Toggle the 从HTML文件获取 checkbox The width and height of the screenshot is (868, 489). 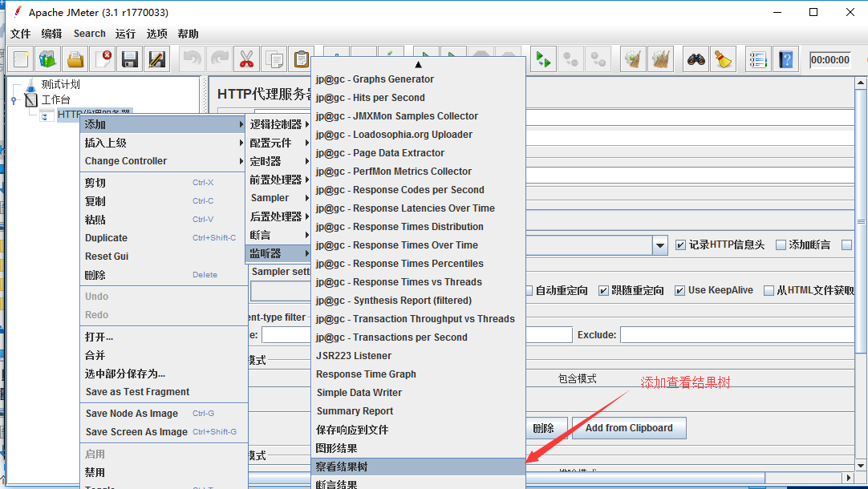[769, 290]
